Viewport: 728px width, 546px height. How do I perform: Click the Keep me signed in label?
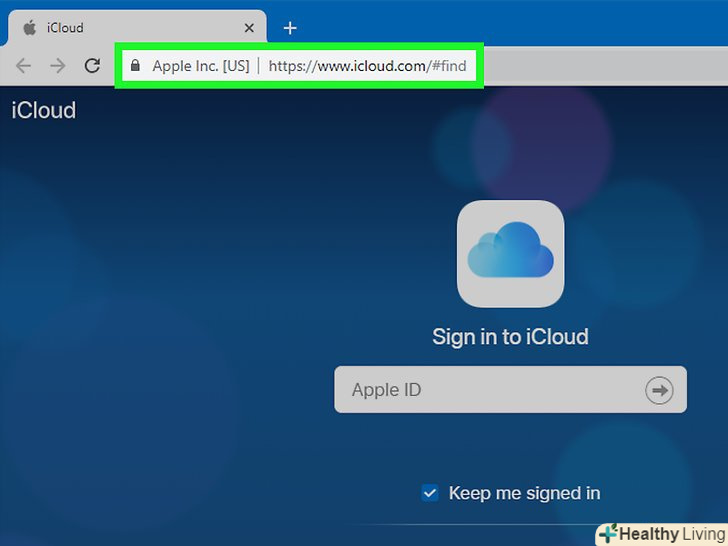point(524,493)
